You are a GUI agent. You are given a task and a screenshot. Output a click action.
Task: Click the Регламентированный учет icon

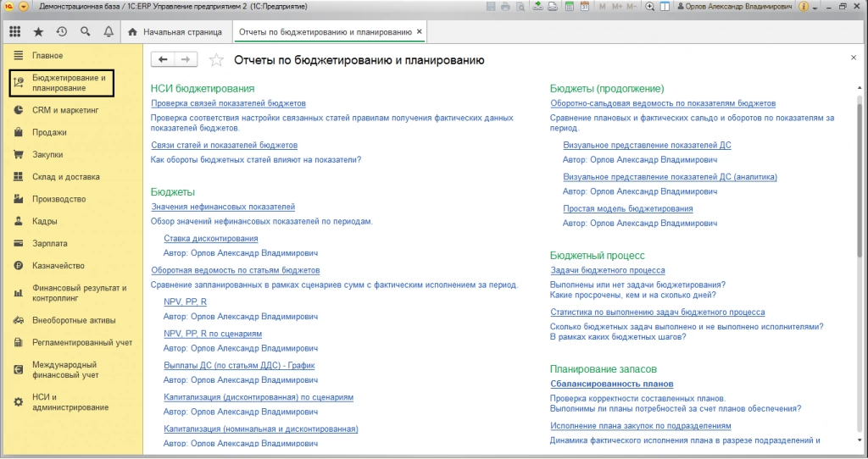(19, 342)
